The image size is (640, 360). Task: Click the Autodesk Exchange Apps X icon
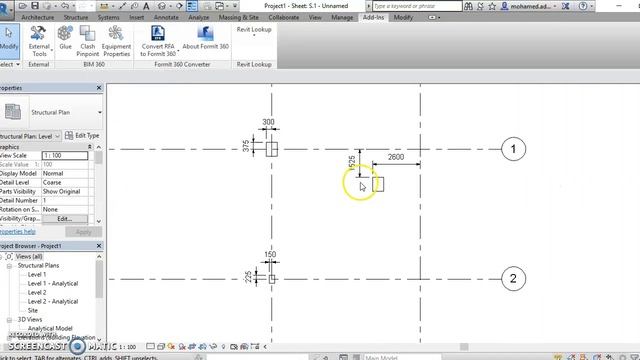point(566,6)
